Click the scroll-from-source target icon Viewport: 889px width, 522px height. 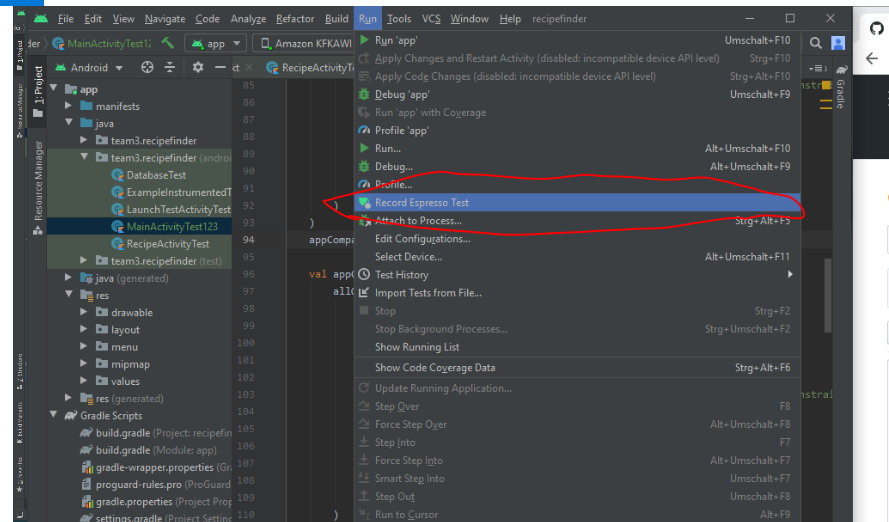click(147, 67)
